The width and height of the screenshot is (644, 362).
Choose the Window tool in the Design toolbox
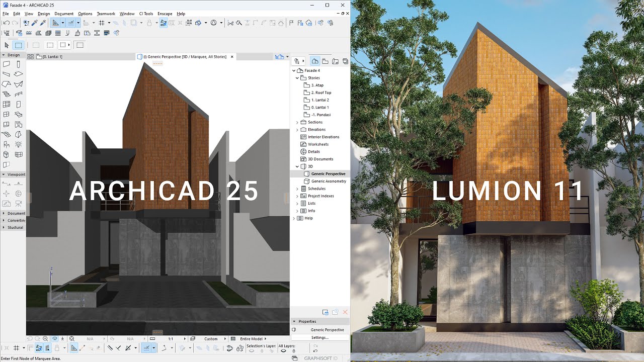pos(7,115)
